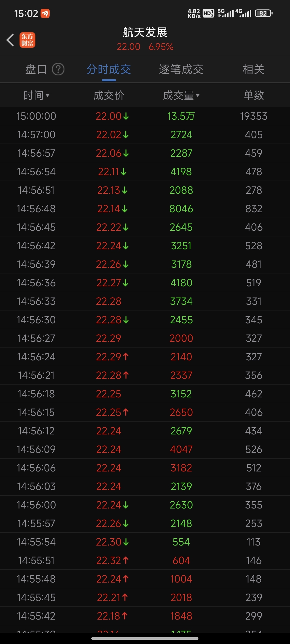
Task: Select the 分时成交 tab
Action: click(x=109, y=69)
